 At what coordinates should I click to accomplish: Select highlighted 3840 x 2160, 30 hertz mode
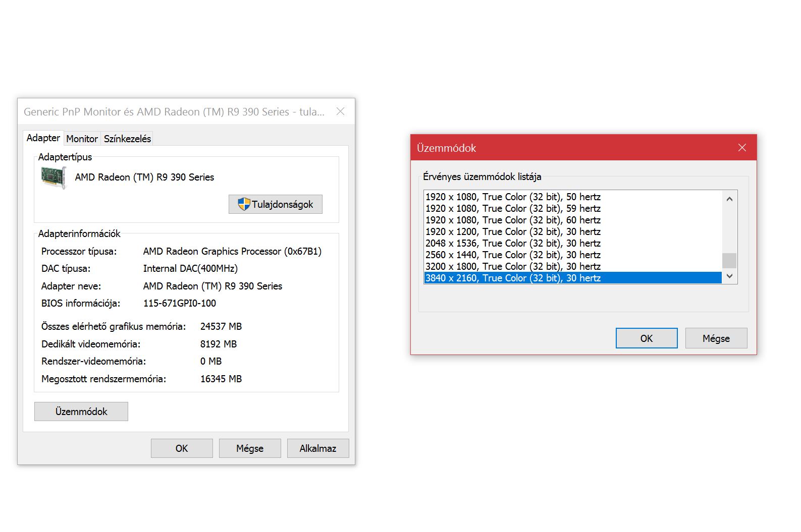click(x=573, y=278)
